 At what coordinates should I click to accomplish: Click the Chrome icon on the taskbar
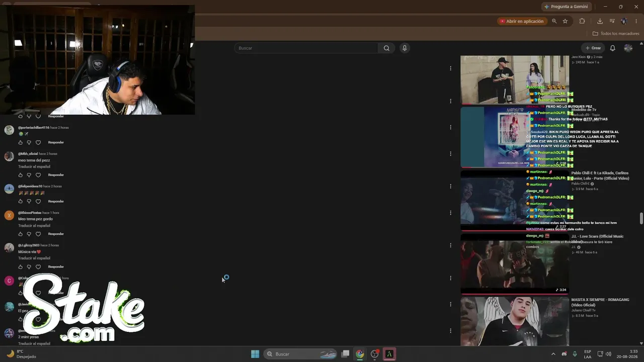pyautogui.click(x=360, y=354)
